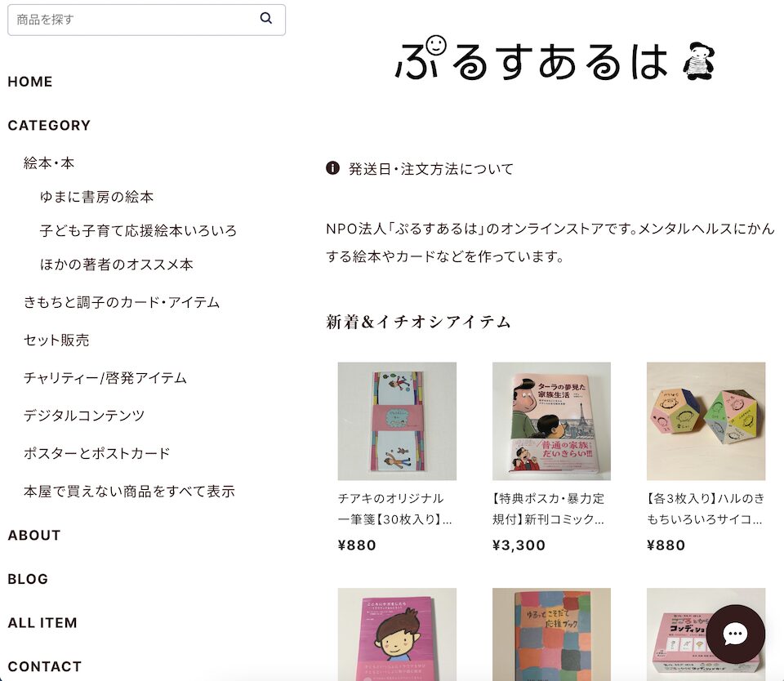784x681 pixels.
Task: Open the CONTACT page link
Action: click(44, 666)
